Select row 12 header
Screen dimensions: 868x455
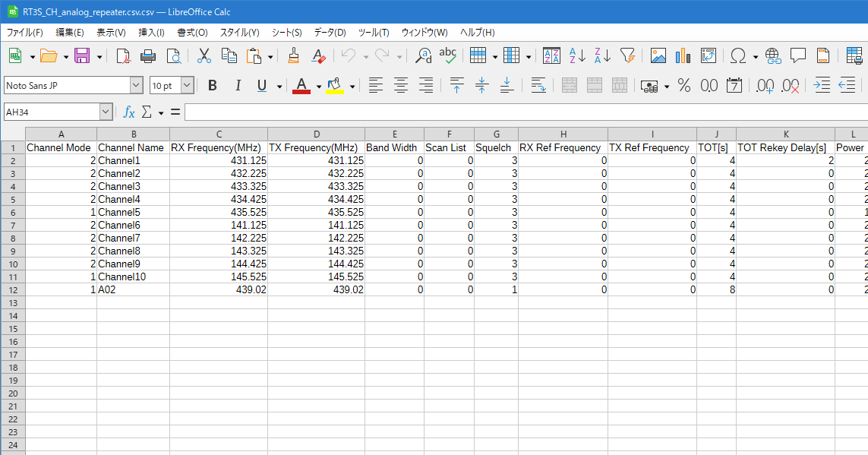click(12, 289)
